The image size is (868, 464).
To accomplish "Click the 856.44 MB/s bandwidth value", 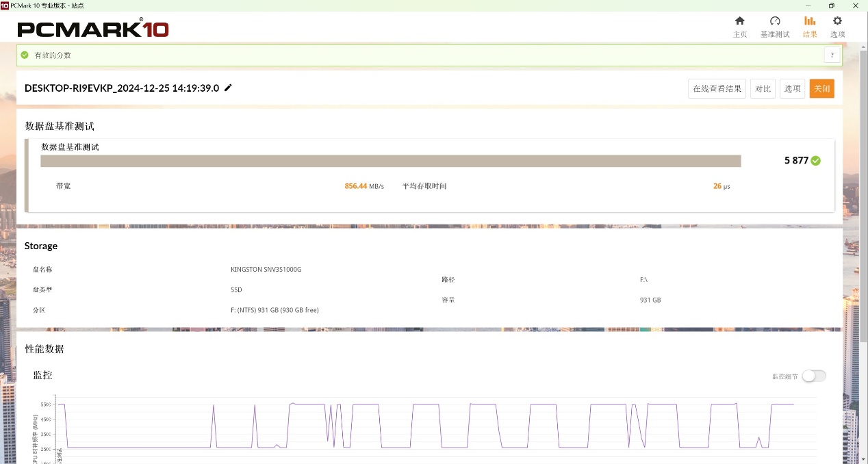I will click(364, 186).
